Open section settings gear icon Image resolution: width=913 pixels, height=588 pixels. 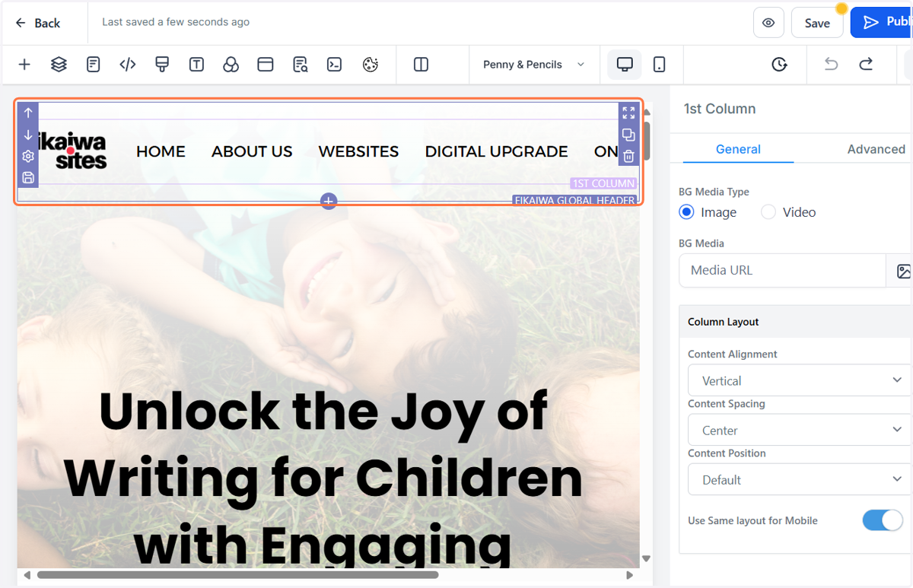(x=28, y=156)
